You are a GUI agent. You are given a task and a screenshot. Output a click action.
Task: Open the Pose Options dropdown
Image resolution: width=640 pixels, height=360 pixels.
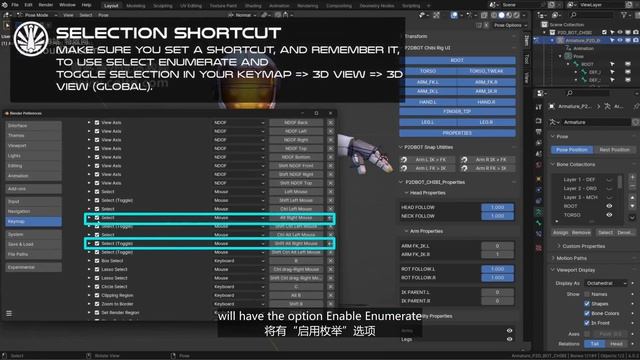pyautogui.click(x=510, y=25)
